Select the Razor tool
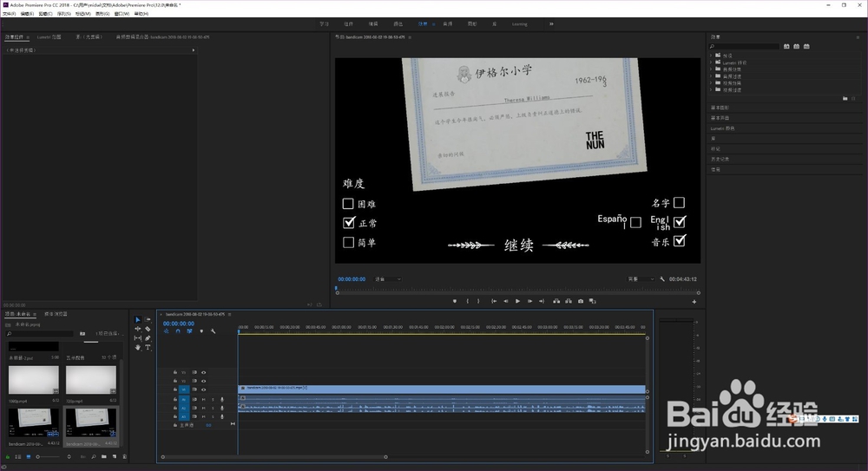868x471 pixels. point(148,329)
